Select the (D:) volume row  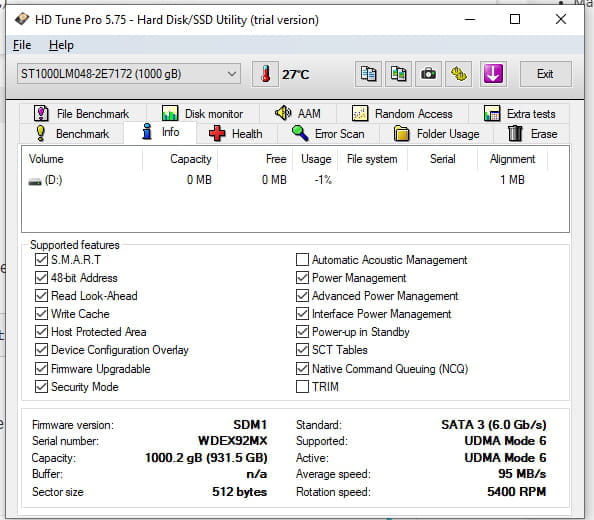pos(295,180)
